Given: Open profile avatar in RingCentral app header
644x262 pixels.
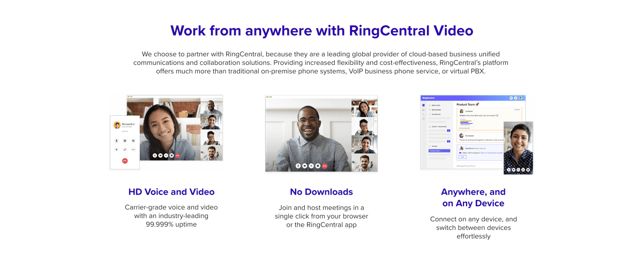Looking at the screenshot, I should point(520,98).
